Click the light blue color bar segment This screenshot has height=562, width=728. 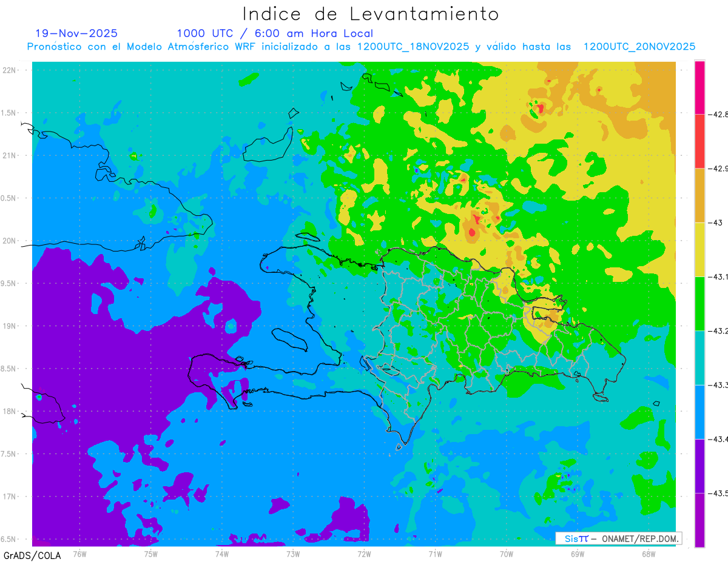pyautogui.click(x=699, y=412)
